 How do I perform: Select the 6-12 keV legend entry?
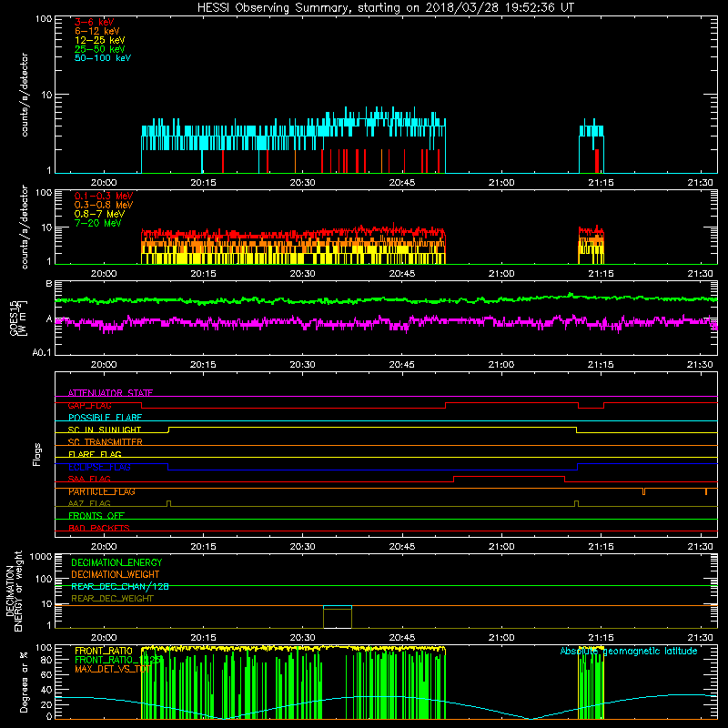pos(96,31)
